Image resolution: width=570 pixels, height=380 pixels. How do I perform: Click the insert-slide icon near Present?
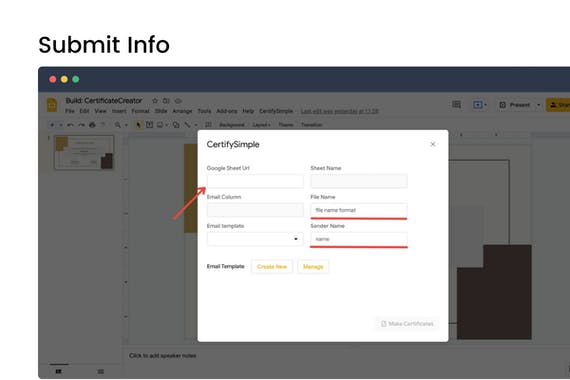(x=478, y=105)
